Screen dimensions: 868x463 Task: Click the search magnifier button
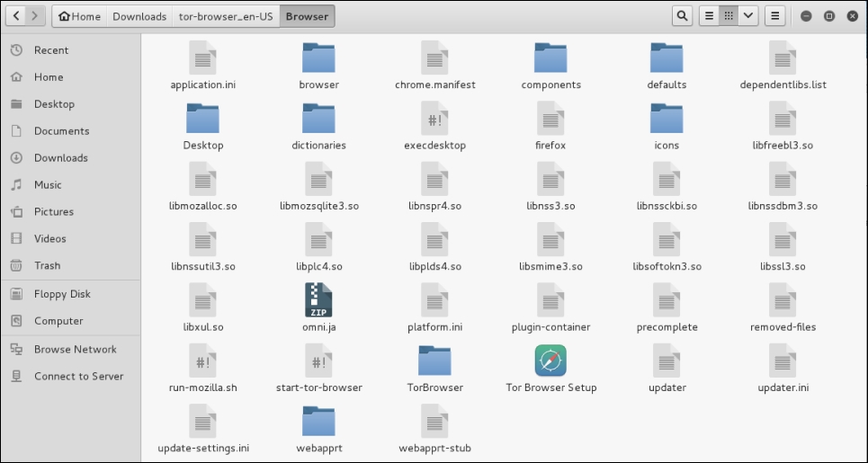point(683,16)
